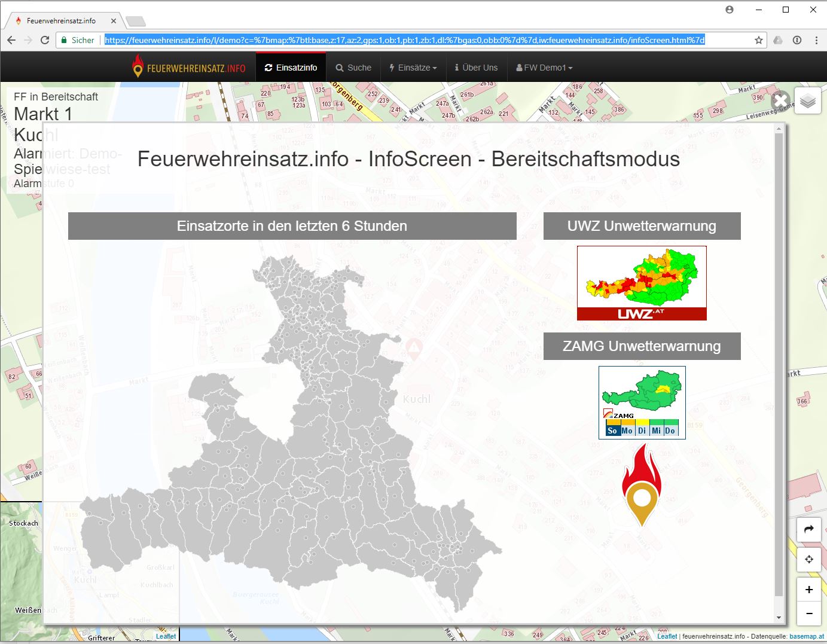Screen dimensions: 827x644
Task: Open a new browser tab
Action: click(x=136, y=22)
